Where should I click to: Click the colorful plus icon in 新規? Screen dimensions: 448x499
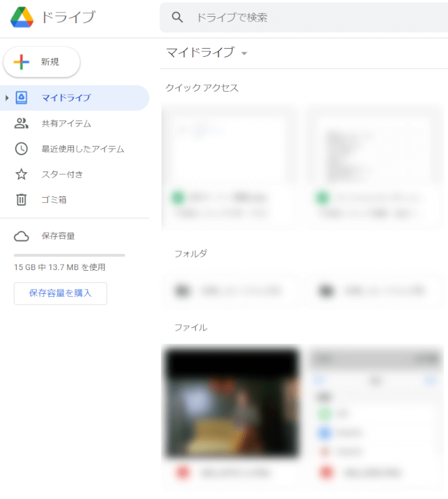[x=21, y=62]
